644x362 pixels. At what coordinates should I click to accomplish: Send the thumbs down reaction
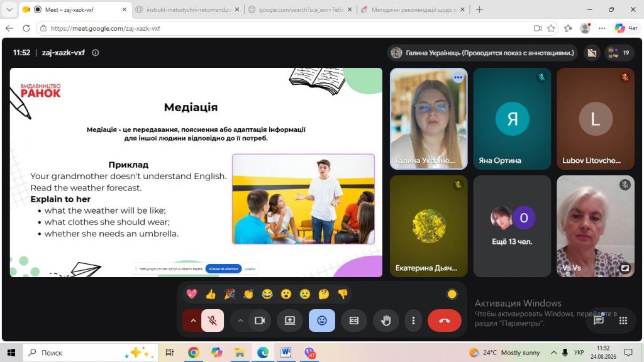[343, 294]
